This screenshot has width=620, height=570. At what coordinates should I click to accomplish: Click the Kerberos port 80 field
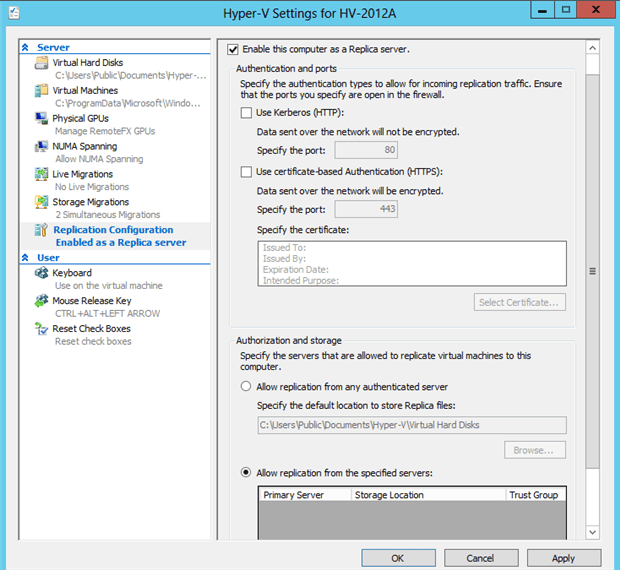[366, 150]
